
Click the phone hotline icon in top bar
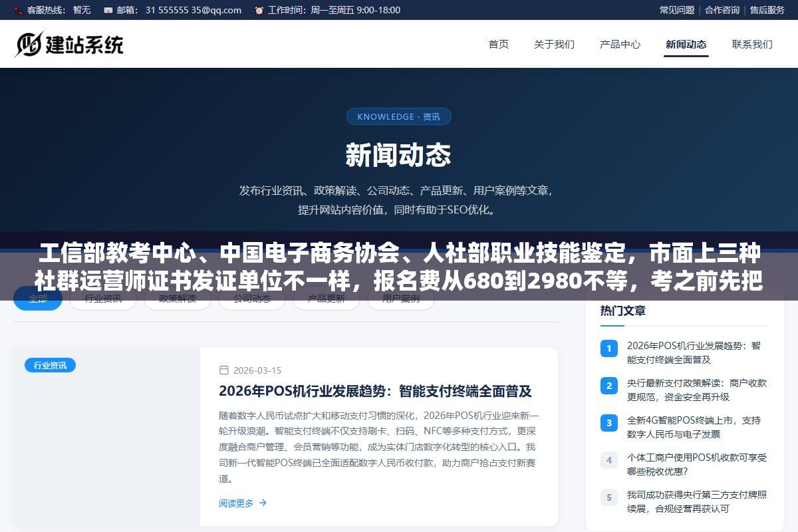pyautogui.click(x=18, y=10)
